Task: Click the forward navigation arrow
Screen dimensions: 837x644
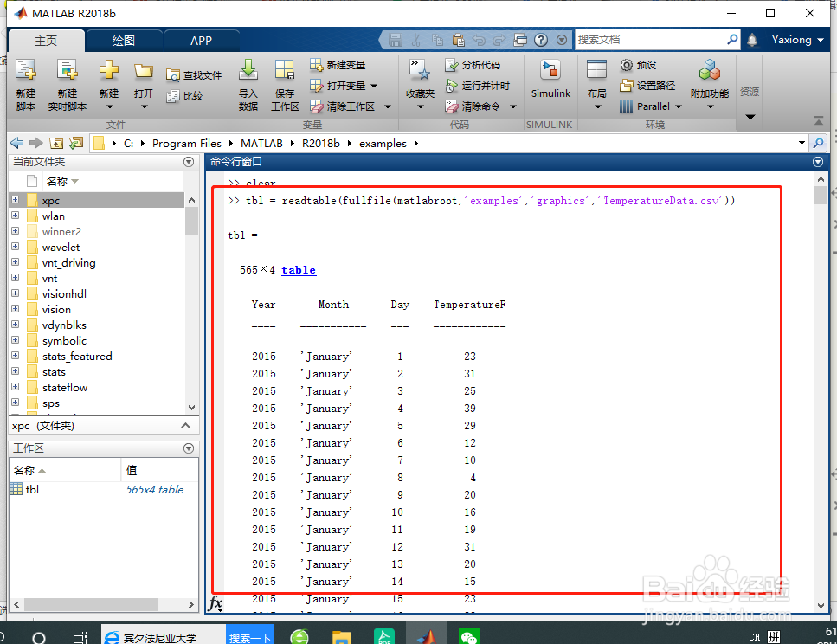Action: pyautogui.click(x=36, y=143)
